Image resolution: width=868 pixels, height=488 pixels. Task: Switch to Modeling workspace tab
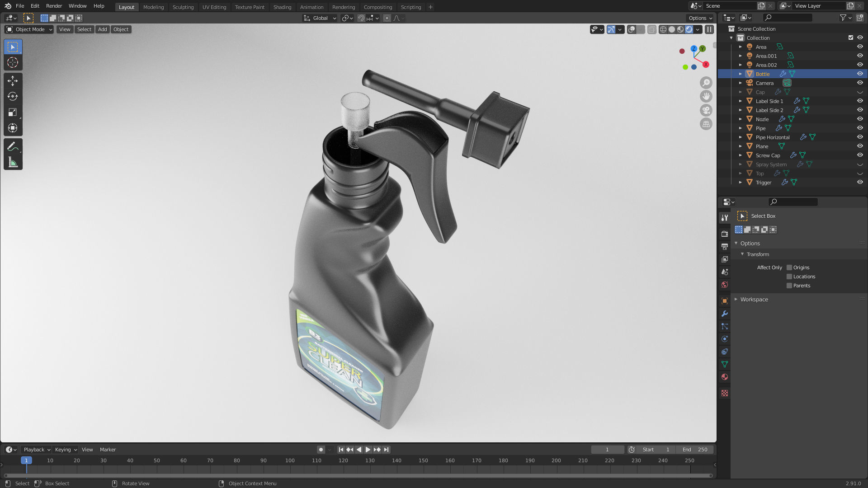[x=153, y=7]
